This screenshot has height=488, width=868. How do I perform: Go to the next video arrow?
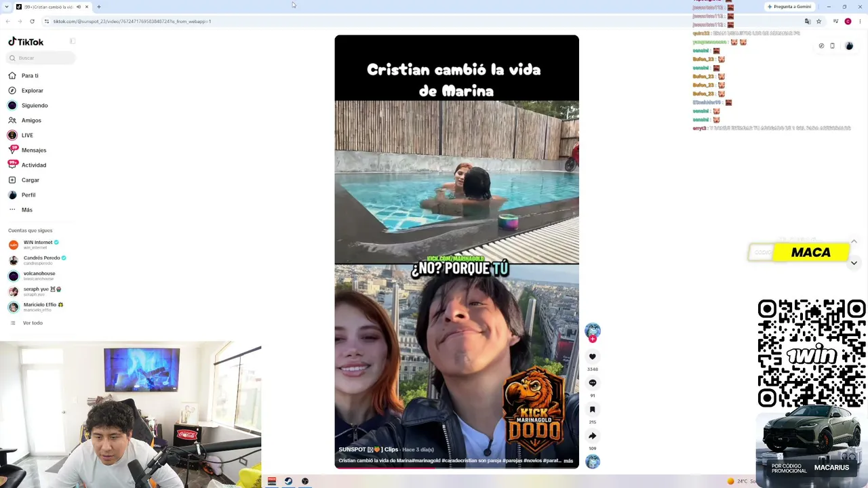854,263
